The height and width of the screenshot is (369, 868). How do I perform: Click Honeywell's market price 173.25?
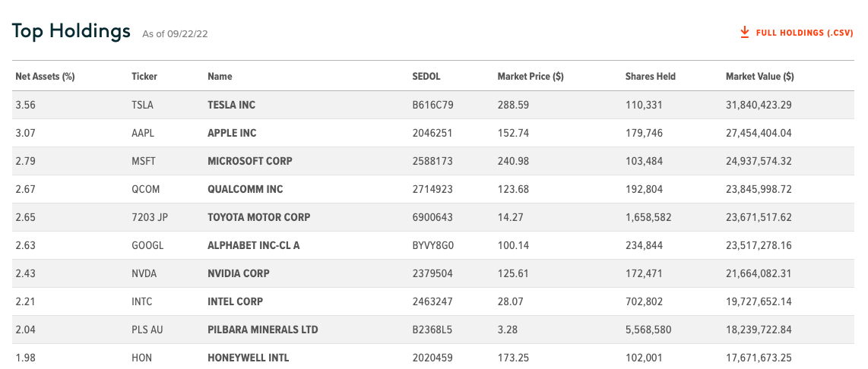[513, 358]
